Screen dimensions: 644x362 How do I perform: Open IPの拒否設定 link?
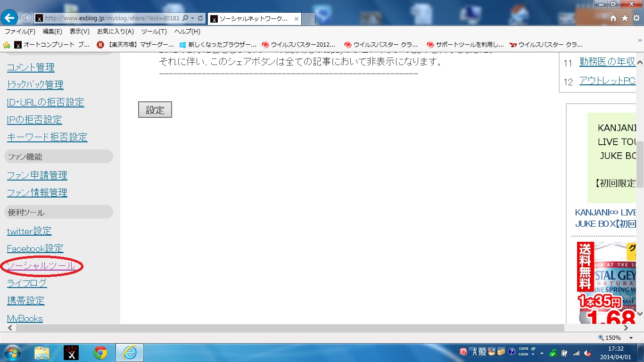click(34, 120)
